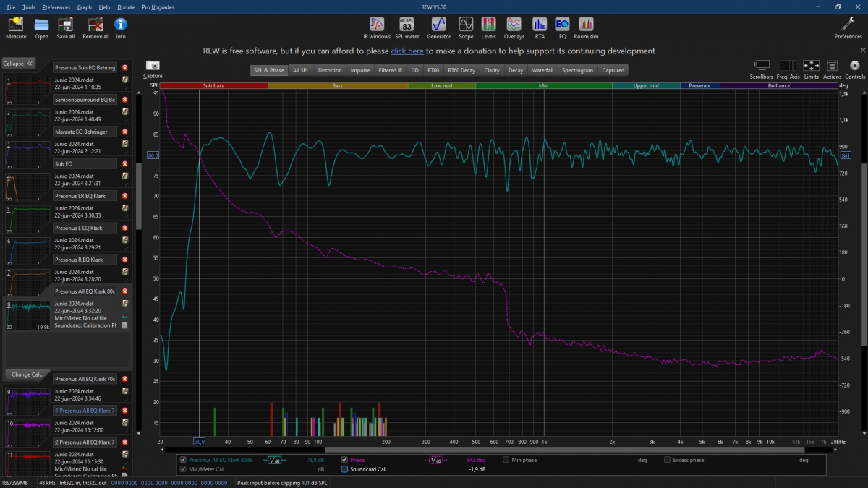Enable the Soundcard Cal checkbox

345,469
